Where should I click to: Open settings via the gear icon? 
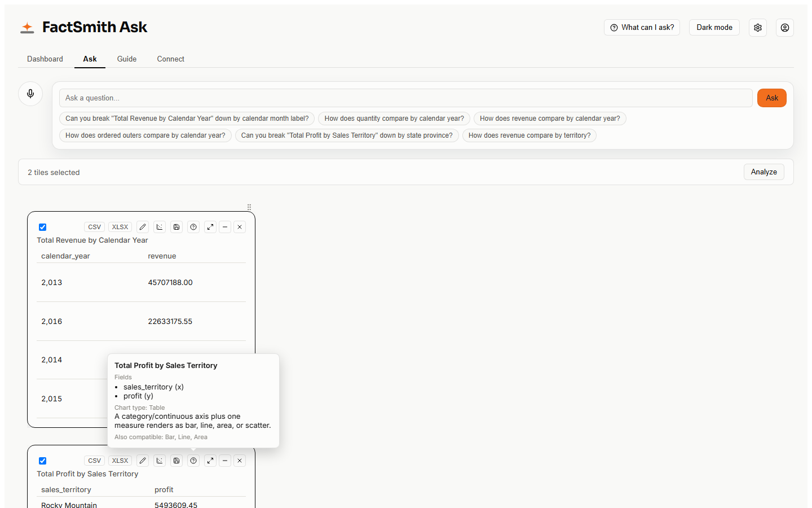pos(758,28)
